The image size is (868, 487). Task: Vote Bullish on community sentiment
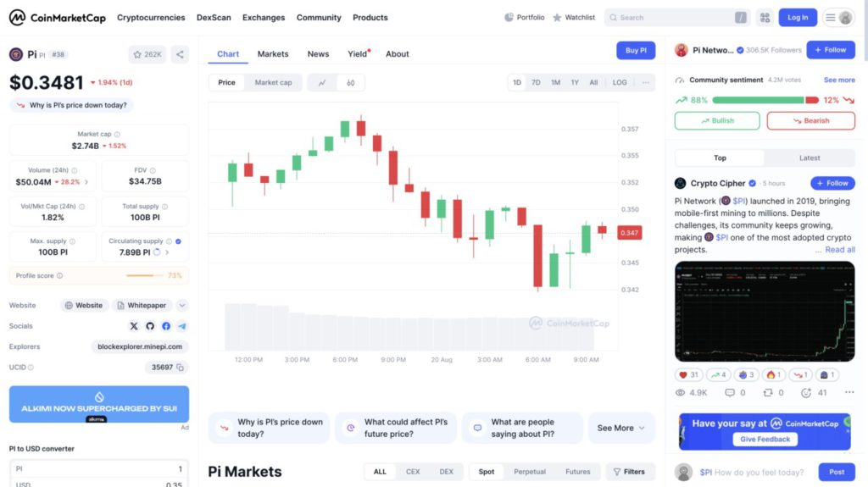717,120
